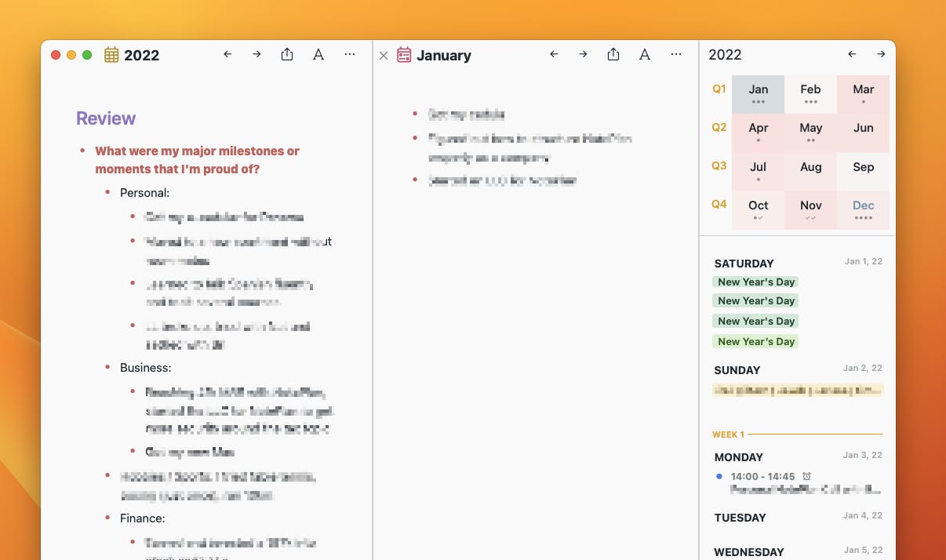This screenshot has height=560, width=946.
Task: Open text formatting in 2022 note pane
Action: [318, 54]
